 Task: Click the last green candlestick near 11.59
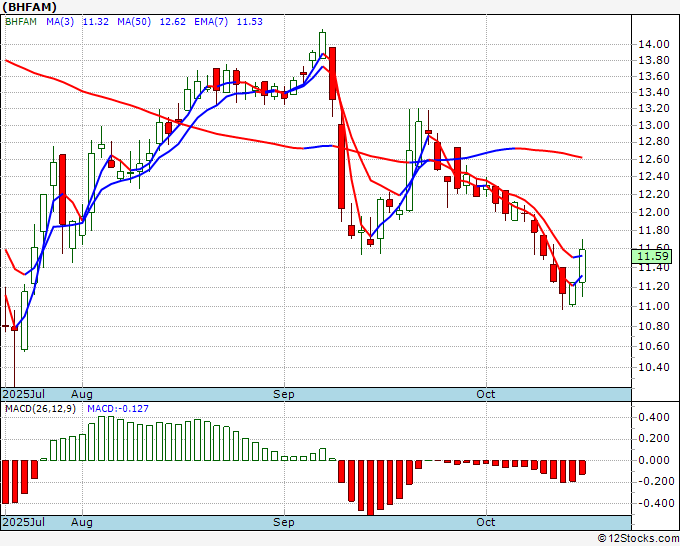(583, 265)
